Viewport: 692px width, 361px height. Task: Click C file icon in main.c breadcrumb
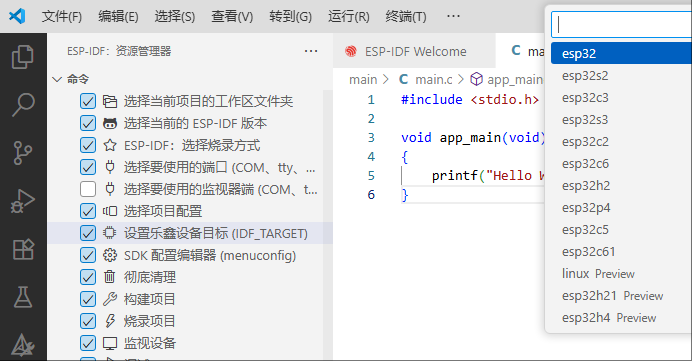coord(403,79)
